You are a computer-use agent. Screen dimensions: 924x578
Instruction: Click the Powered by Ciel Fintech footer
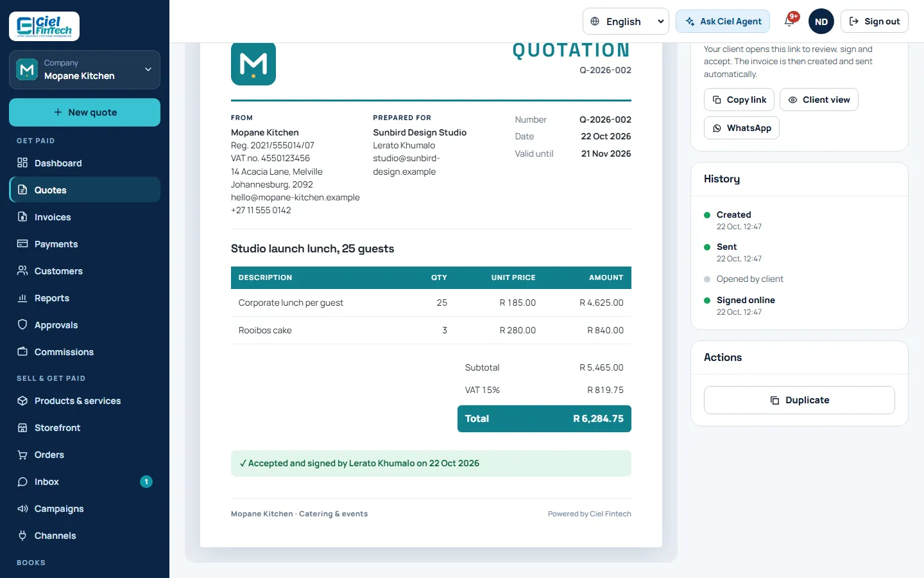[590, 514]
